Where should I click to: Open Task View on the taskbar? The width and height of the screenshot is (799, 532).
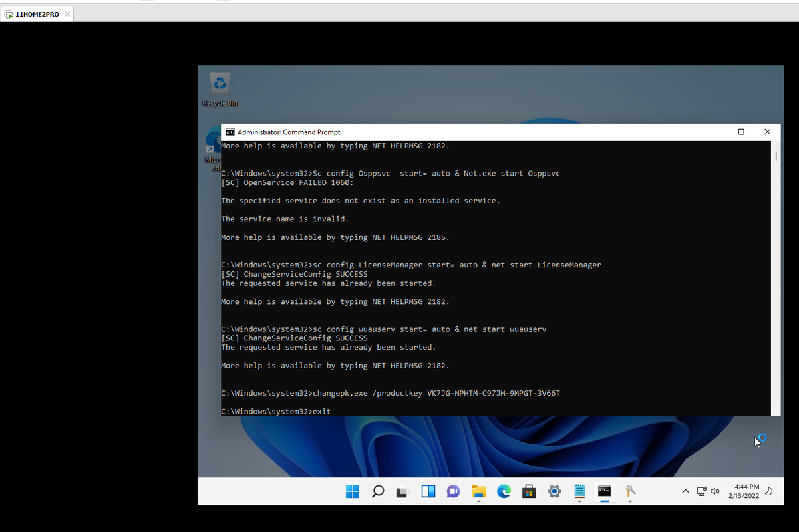coord(402,492)
